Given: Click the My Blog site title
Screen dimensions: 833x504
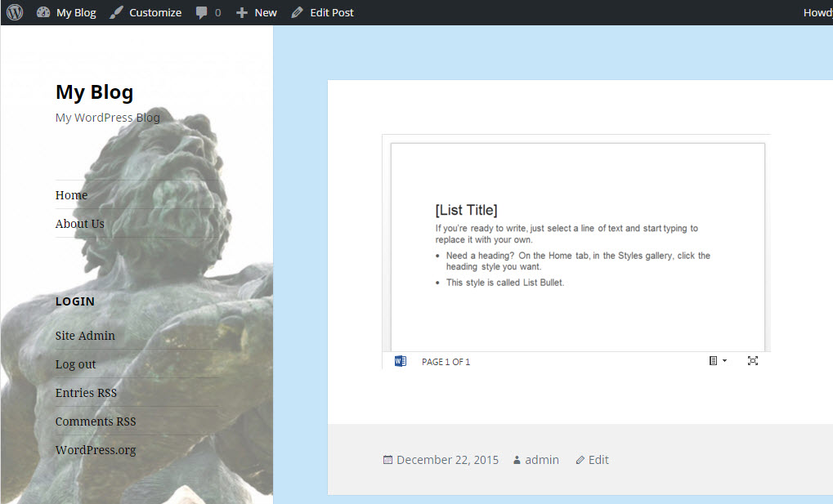Looking at the screenshot, I should click(x=94, y=92).
